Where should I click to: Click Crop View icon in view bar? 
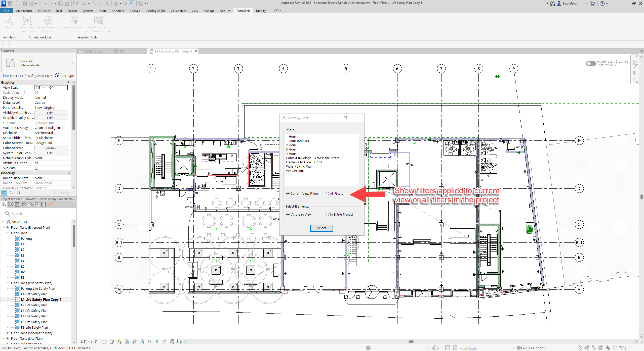tap(134, 341)
